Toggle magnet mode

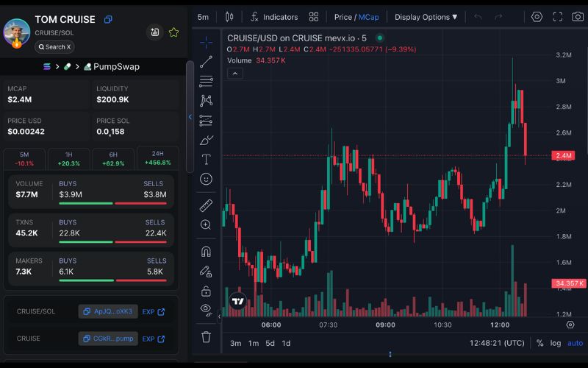tap(206, 251)
